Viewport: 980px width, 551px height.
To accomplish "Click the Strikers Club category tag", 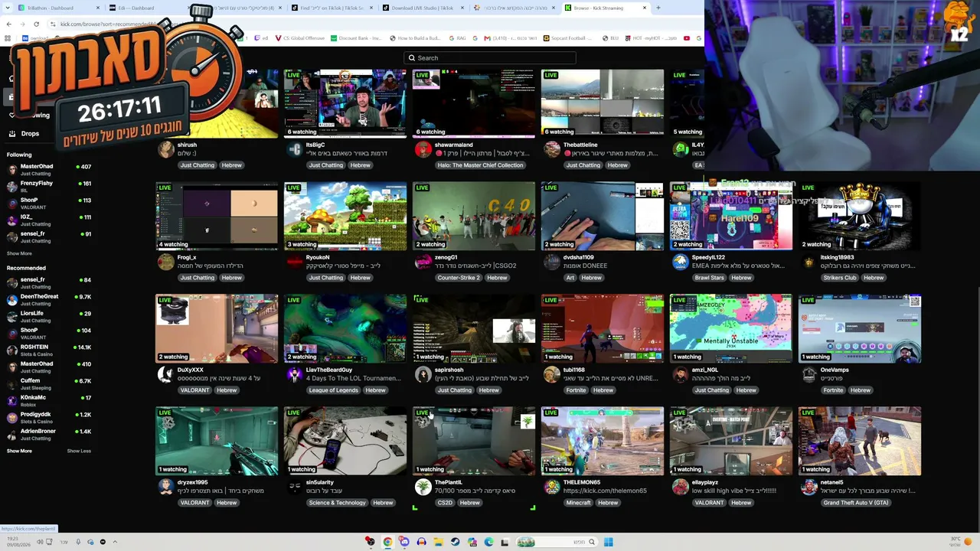I will [x=840, y=278].
